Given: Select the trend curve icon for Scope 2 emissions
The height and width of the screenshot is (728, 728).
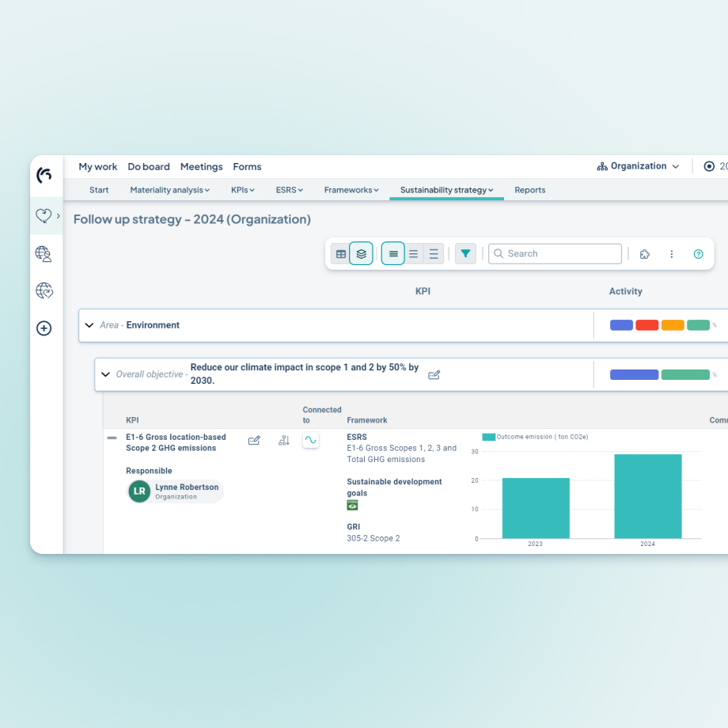Looking at the screenshot, I should pyautogui.click(x=310, y=440).
